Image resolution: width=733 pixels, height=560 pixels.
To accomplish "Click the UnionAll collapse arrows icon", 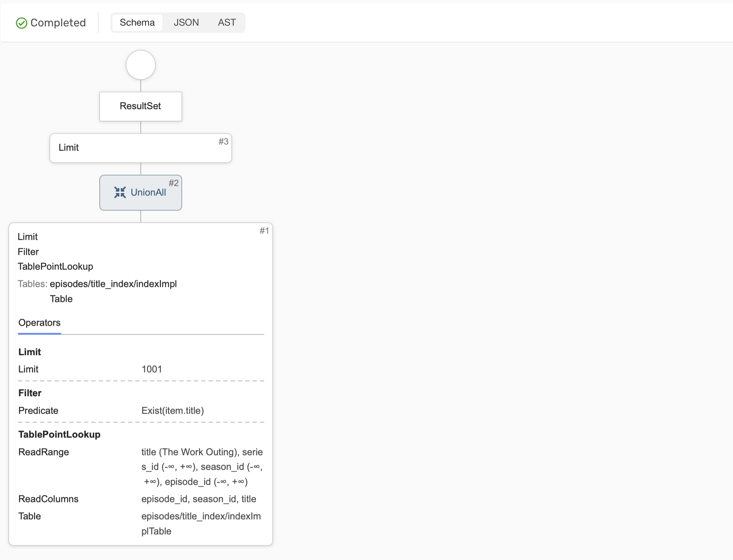I will [120, 192].
